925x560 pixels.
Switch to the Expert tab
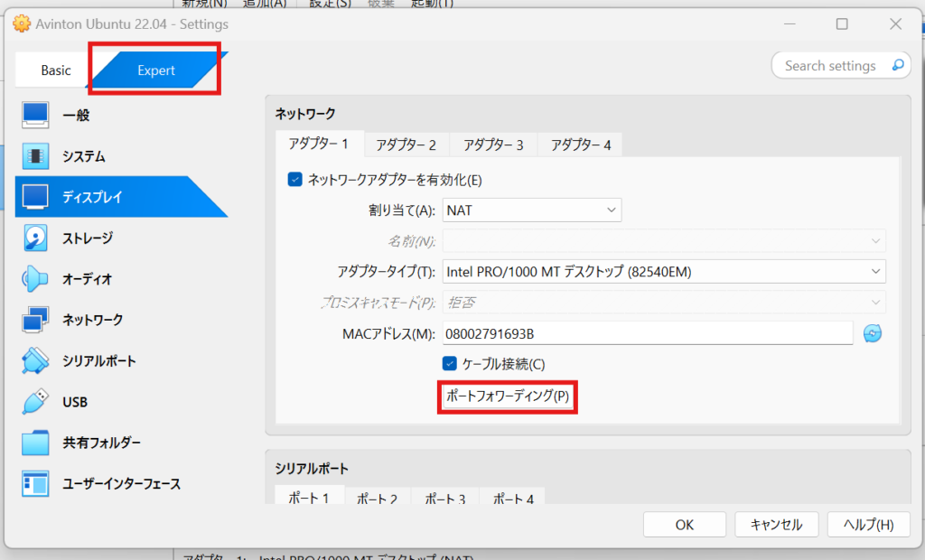(x=155, y=69)
